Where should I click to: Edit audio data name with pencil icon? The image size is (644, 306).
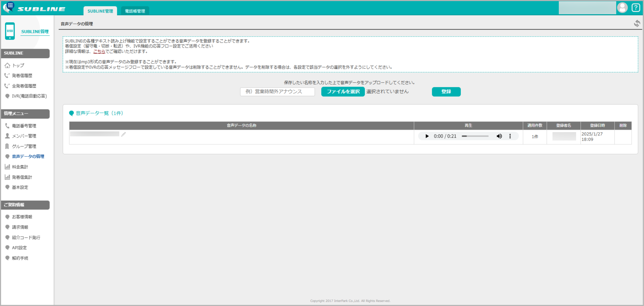(123, 134)
